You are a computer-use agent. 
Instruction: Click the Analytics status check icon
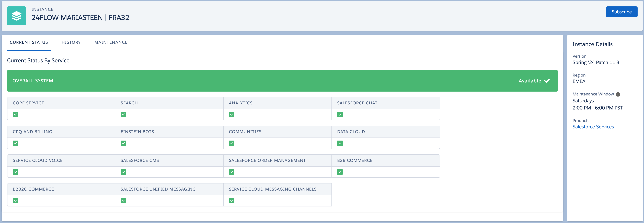(232, 115)
